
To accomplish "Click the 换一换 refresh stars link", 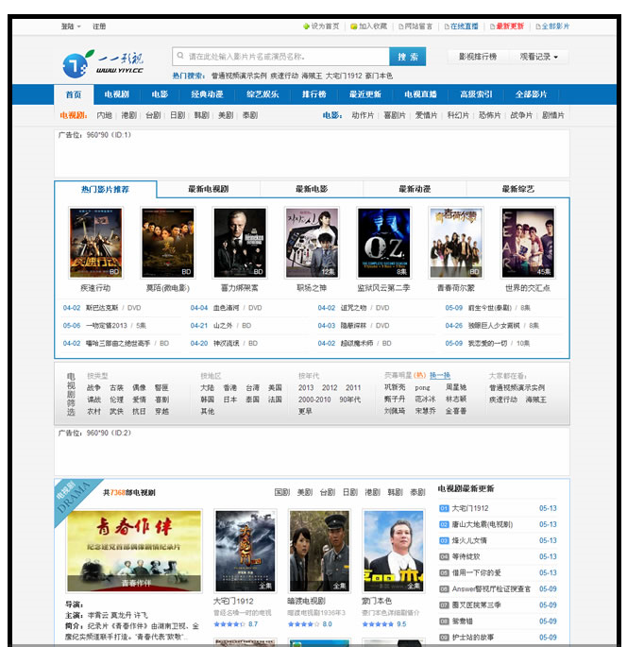I will pyautogui.click(x=440, y=376).
